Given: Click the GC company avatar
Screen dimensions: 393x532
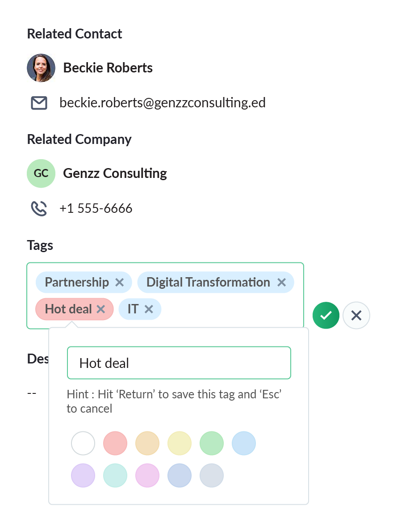Looking at the screenshot, I should pyautogui.click(x=41, y=173).
